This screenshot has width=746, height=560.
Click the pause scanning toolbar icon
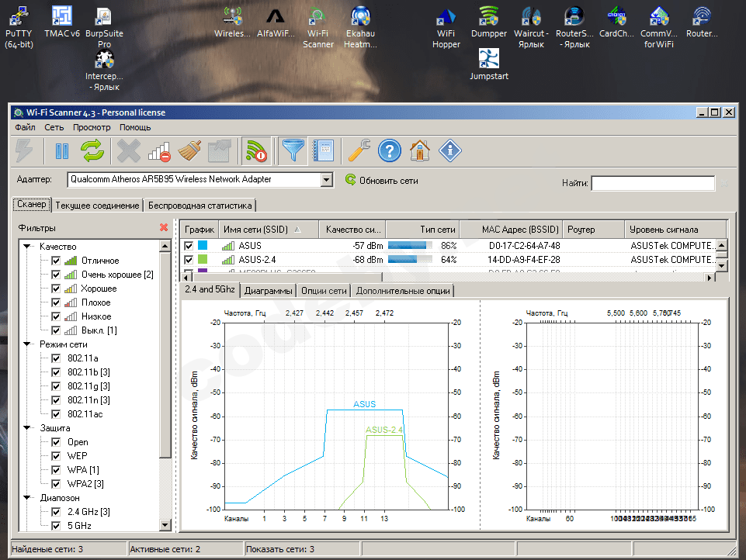pyautogui.click(x=62, y=150)
